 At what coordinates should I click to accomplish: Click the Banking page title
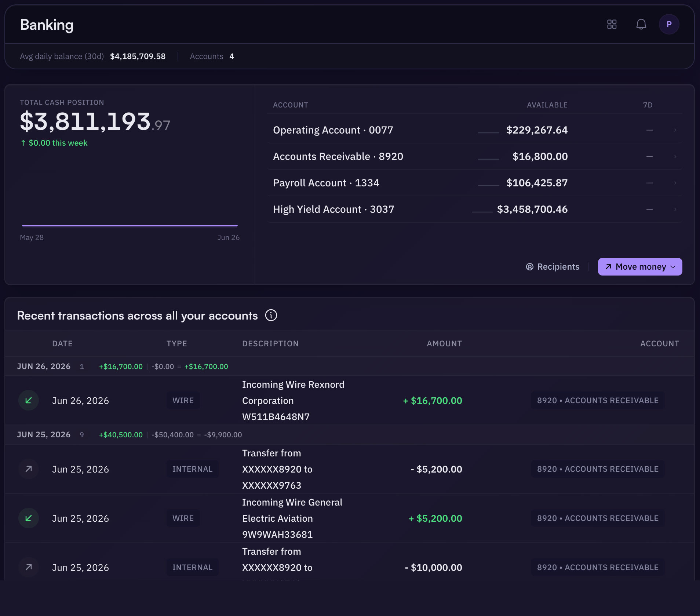47,25
